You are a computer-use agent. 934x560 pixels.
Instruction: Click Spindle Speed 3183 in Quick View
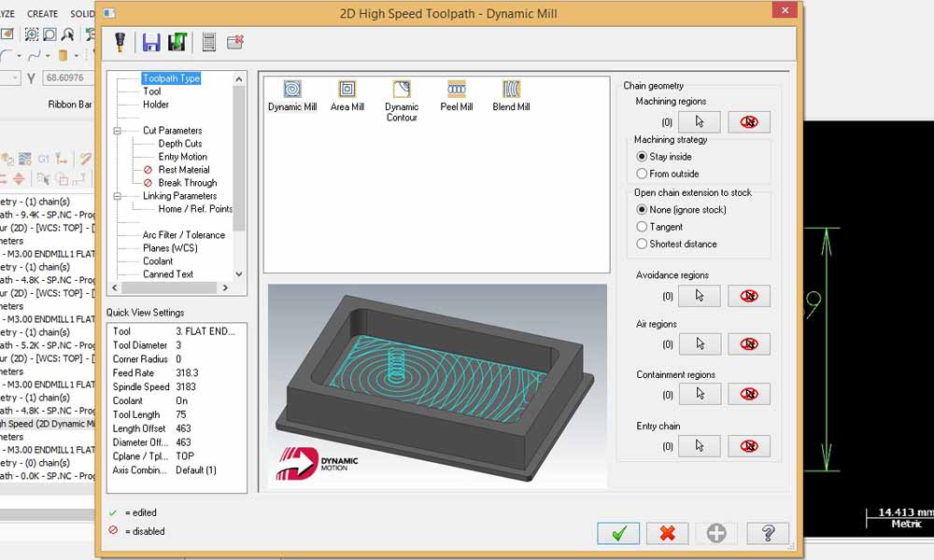[176, 386]
